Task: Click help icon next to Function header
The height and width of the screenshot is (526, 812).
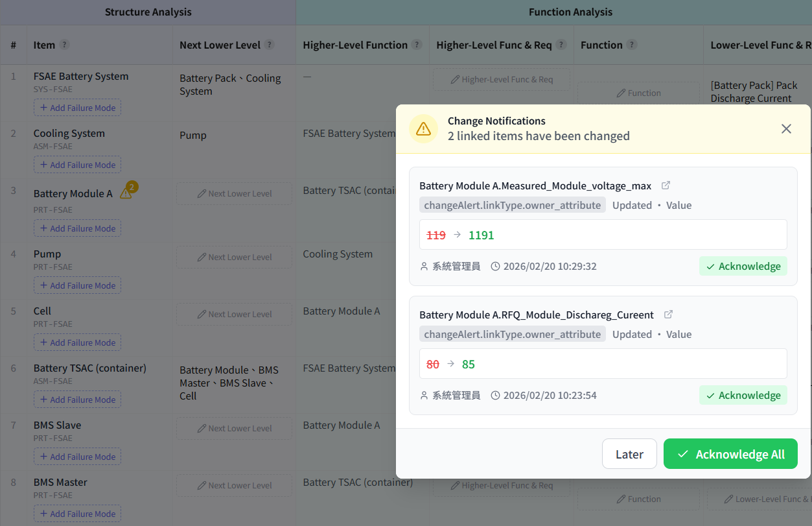Action: pos(632,45)
